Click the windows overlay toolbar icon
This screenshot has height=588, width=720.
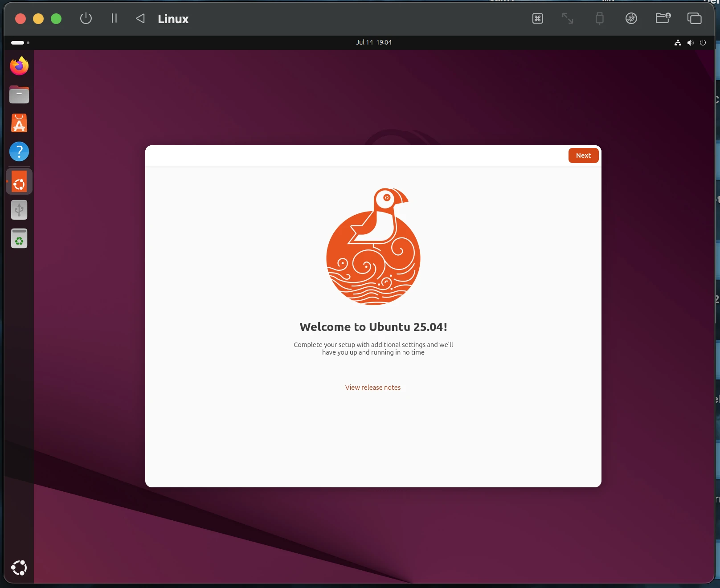click(x=694, y=18)
